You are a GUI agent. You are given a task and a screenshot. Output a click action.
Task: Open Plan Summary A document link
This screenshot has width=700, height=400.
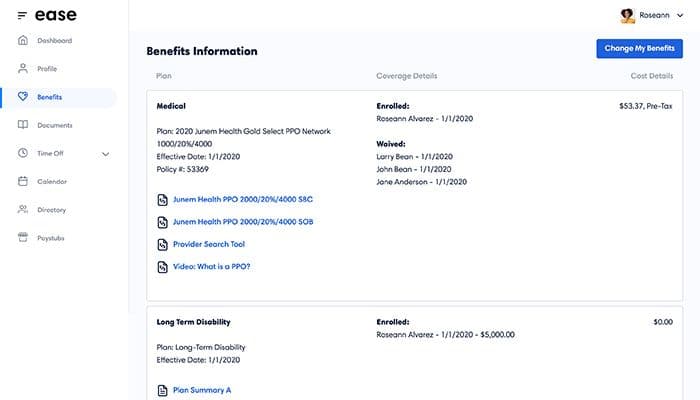point(203,389)
